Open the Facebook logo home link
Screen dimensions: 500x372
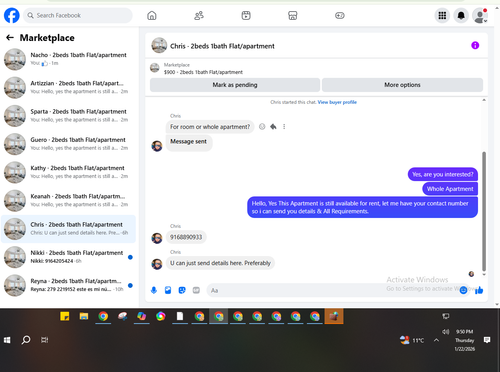pyautogui.click(x=12, y=15)
